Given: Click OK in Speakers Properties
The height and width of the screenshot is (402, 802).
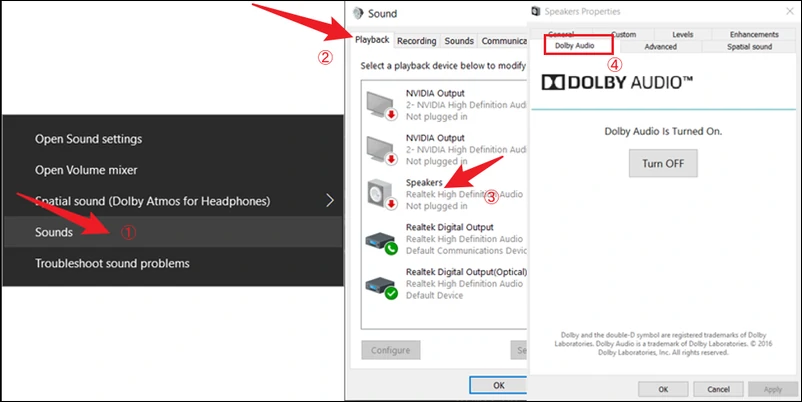Looking at the screenshot, I should (663, 389).
